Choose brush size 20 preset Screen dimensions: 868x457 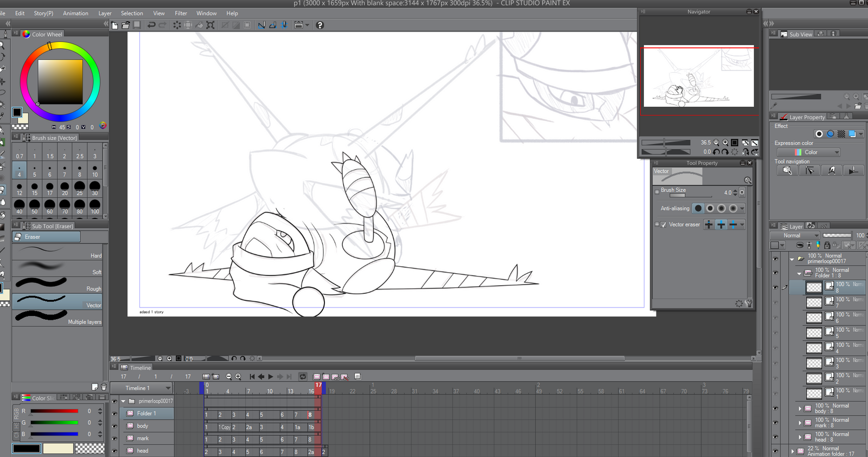click(65, 187)
